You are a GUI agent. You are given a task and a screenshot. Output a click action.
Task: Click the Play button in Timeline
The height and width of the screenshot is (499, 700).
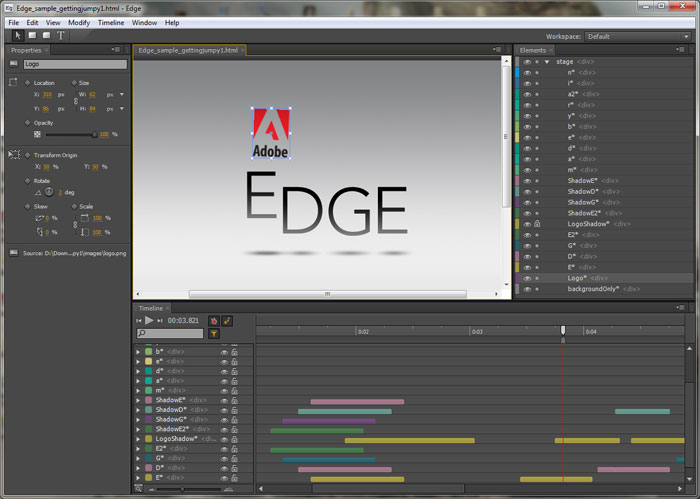(149, 320)
